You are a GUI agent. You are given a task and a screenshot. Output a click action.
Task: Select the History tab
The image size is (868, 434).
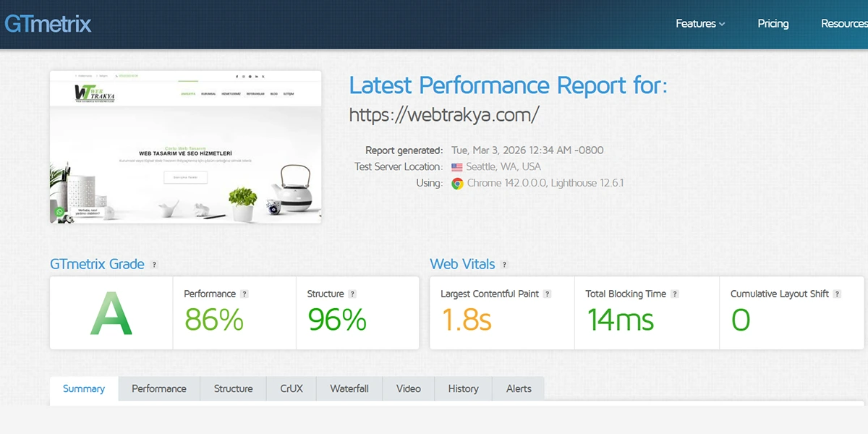click(463, 388)
